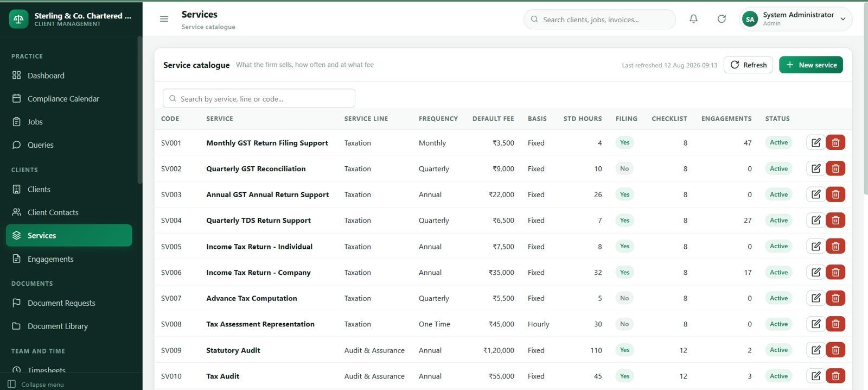
Task: Open Document Library page
Action: [69, 326]
